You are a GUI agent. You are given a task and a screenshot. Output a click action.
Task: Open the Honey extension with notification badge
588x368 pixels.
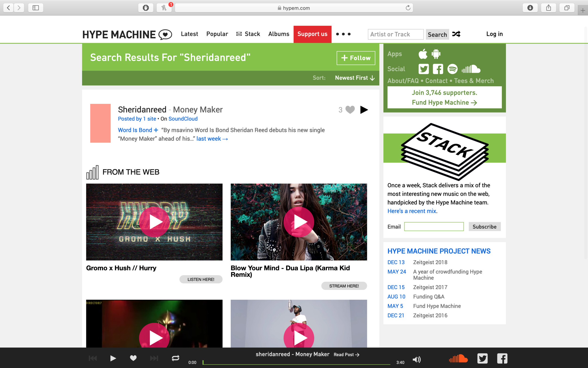pos(164,8)
